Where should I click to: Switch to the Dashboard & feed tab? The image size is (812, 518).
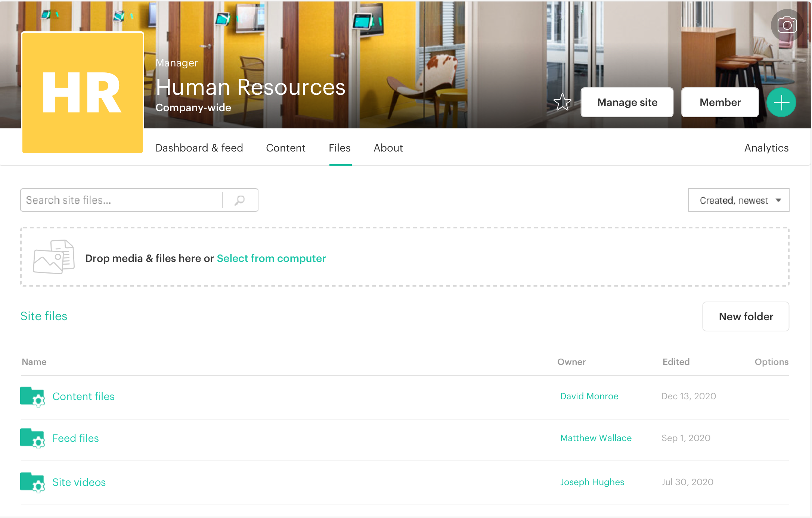click(199, 148)
